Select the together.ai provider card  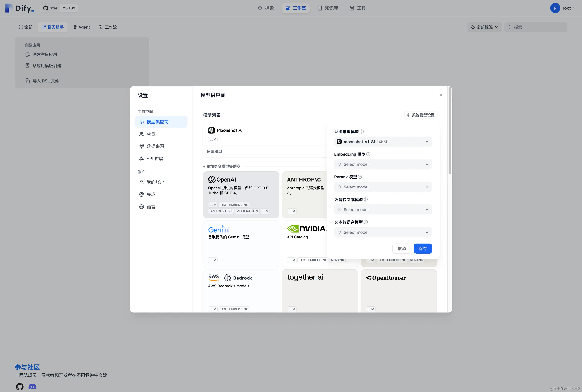point(320,291)
